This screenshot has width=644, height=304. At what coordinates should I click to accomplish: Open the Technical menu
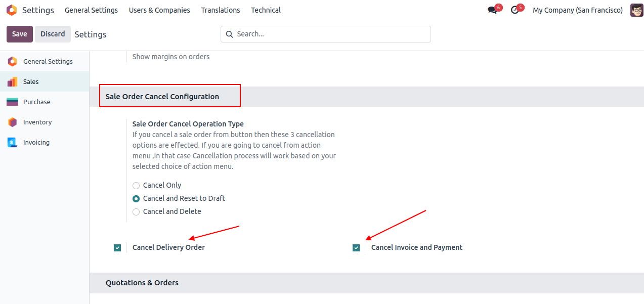point(266,10)
